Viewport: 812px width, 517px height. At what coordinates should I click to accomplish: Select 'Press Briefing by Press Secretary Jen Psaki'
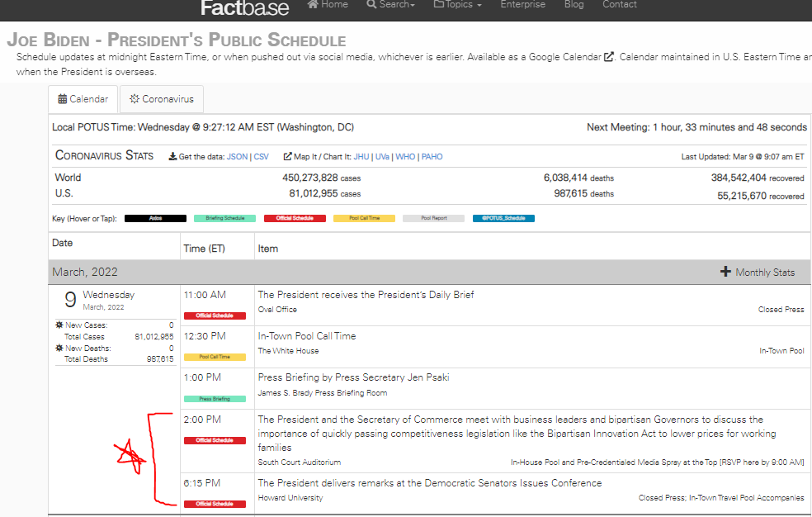point(353,377)
